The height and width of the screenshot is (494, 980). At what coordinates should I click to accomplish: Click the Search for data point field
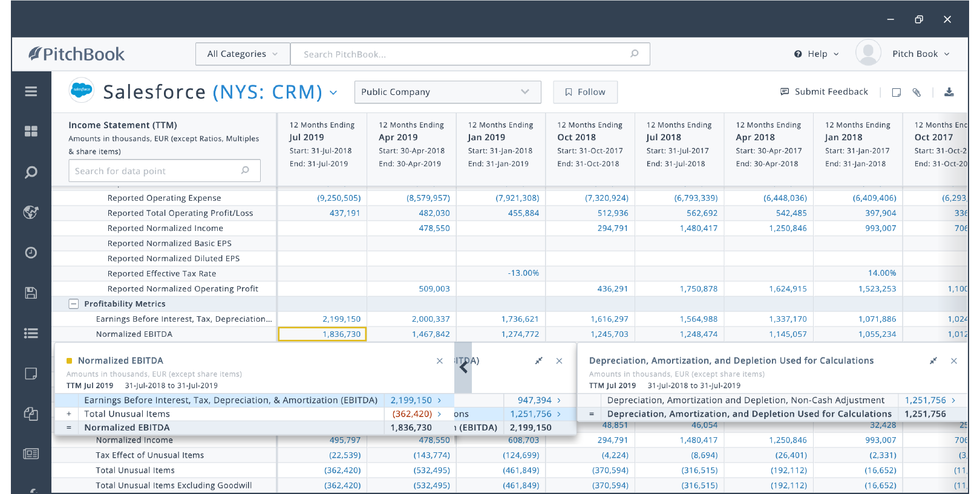(165, 171)
